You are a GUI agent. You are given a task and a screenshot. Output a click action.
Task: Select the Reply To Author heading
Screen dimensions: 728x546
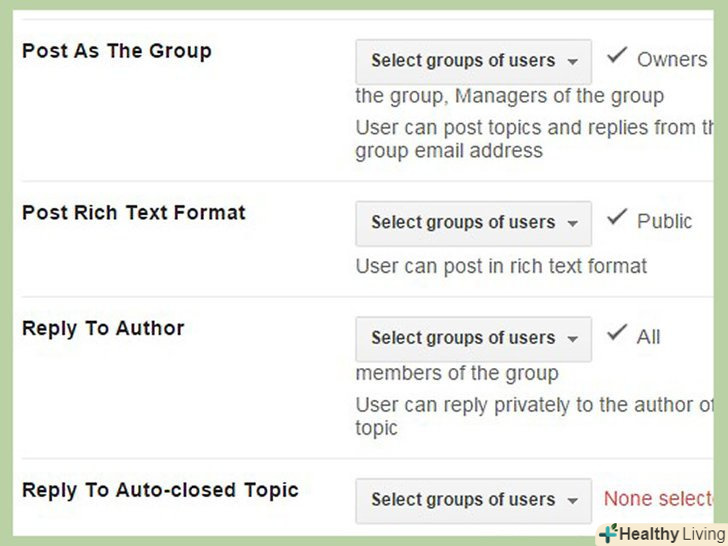tap(103, 328)
